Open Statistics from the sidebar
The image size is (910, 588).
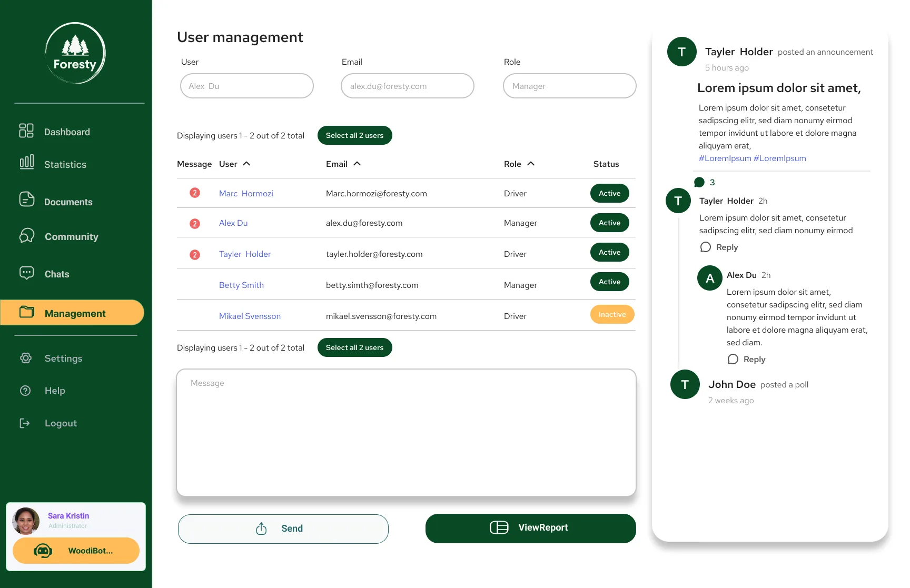53,163
